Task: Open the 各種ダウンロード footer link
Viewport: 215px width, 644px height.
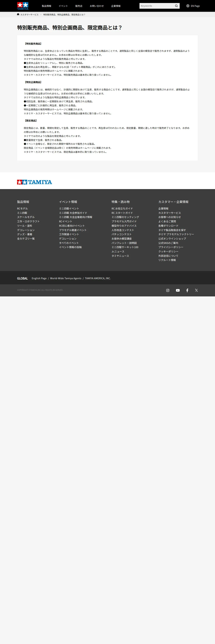Action: coord(168,226)
